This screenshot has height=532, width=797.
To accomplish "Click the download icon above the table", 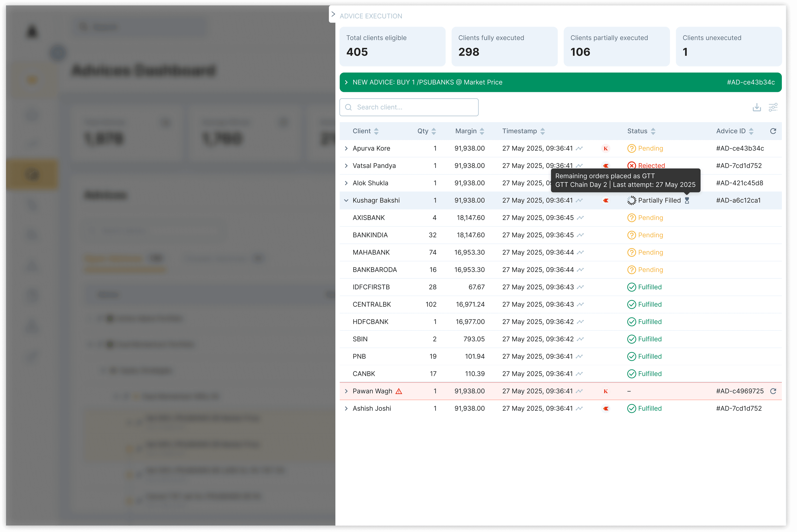I will 757,107.
